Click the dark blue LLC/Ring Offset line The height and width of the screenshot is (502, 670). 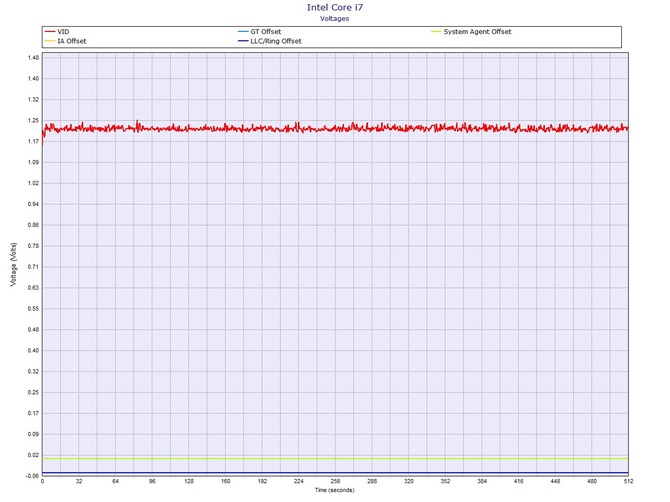(335, 473)
